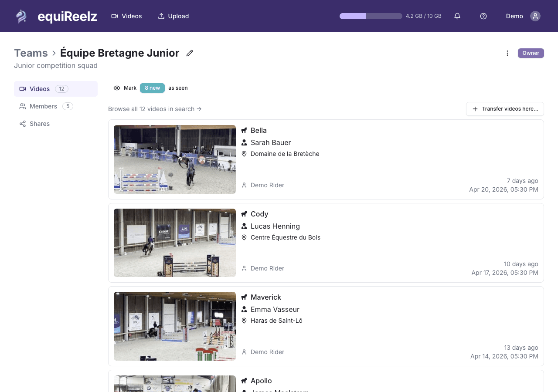Click Browse all 12 videos in search
Image resolution: width=558 pixels, height=392 pixels.
pos(155,109)
